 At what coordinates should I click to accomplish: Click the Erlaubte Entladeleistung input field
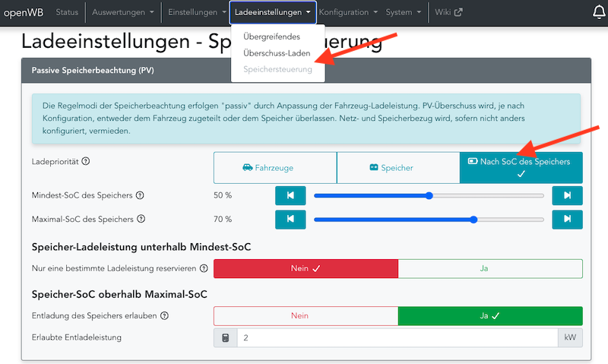pos(397,337)
